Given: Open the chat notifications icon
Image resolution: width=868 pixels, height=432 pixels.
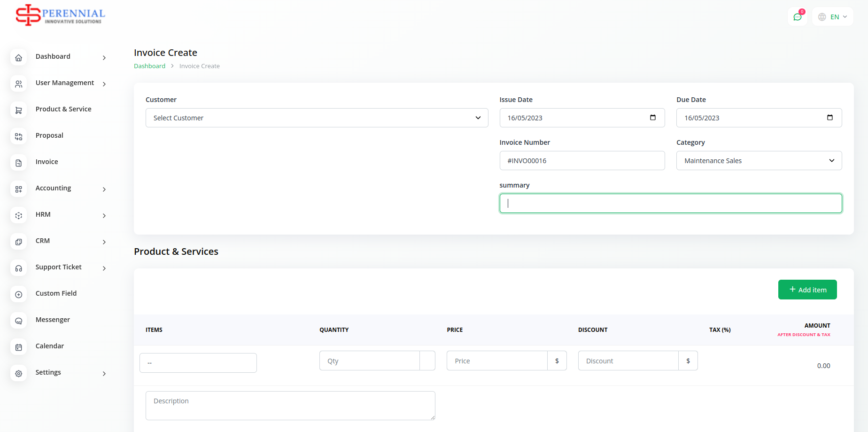Looking at the screenshot, I should click(798, 17).
